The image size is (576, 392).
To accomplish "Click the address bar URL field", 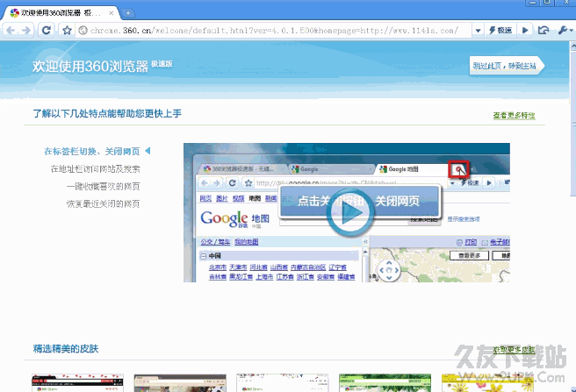I will tap(274, 30).
